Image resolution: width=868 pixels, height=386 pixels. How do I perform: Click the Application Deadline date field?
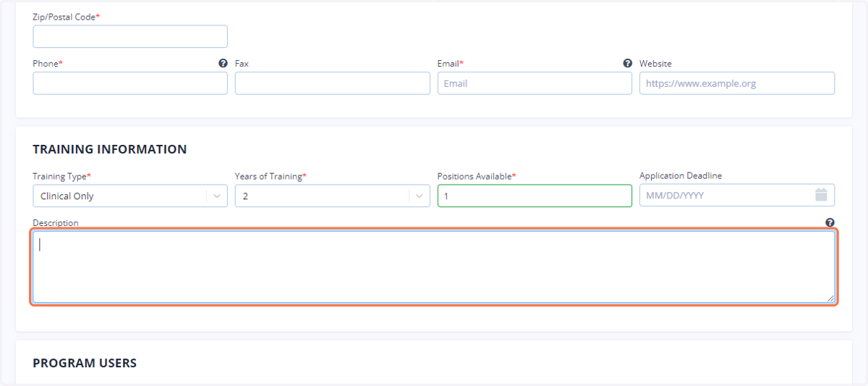[x=737, y=196]
